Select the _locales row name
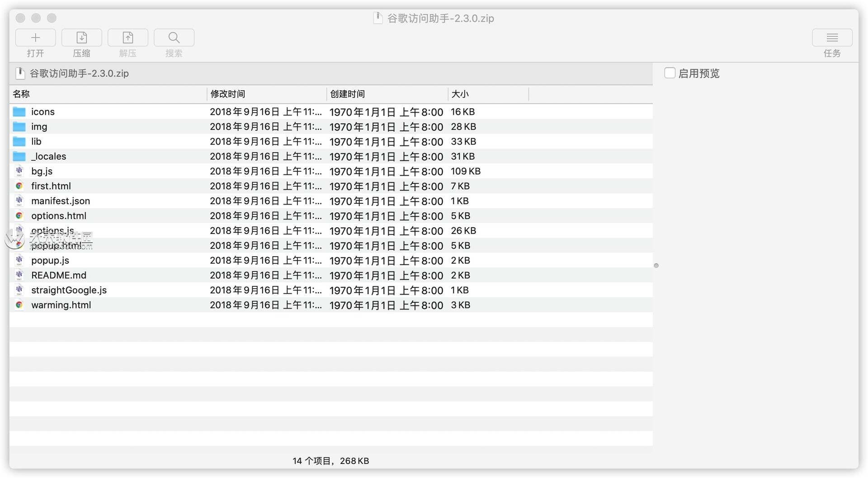 coord(48,156)
